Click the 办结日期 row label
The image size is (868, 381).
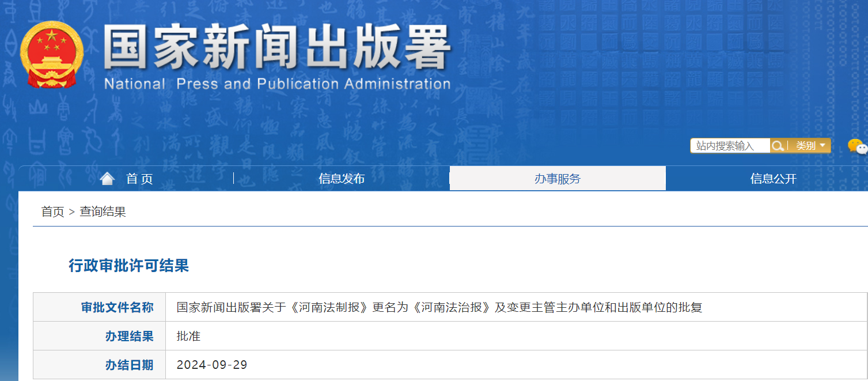(129, 365)
